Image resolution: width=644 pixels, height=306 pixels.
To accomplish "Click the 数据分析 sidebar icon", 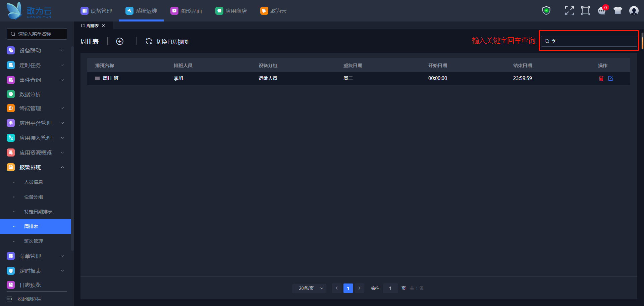I will pos(11,94).
